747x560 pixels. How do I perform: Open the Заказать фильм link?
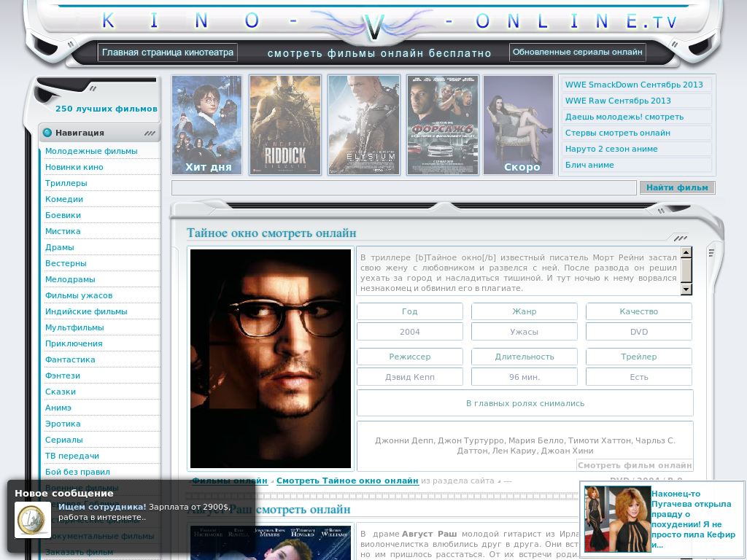[x=79, y=553]
